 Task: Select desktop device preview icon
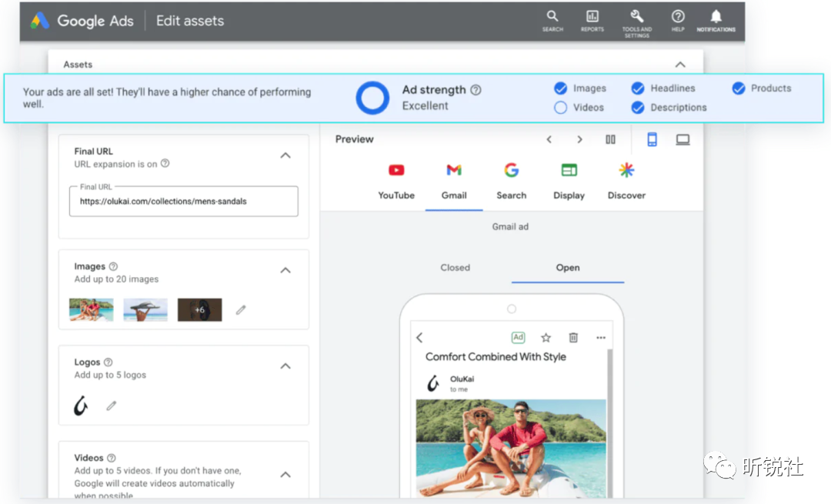click(682, 139)
